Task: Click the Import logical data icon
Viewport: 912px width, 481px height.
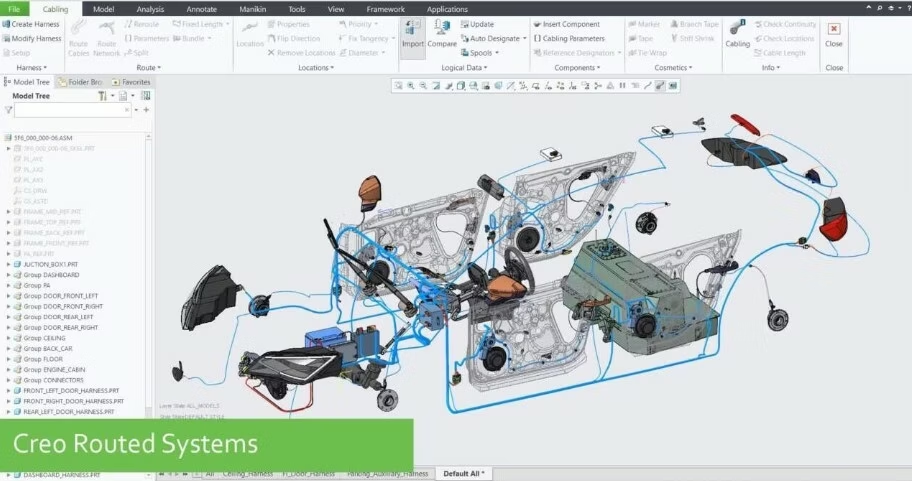Action: (x=413, y=28)
